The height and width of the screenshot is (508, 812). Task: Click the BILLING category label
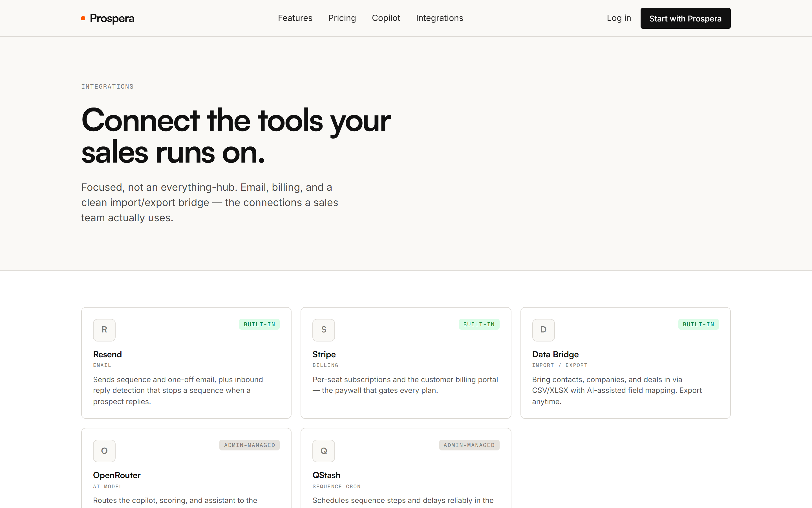(325, 365)
